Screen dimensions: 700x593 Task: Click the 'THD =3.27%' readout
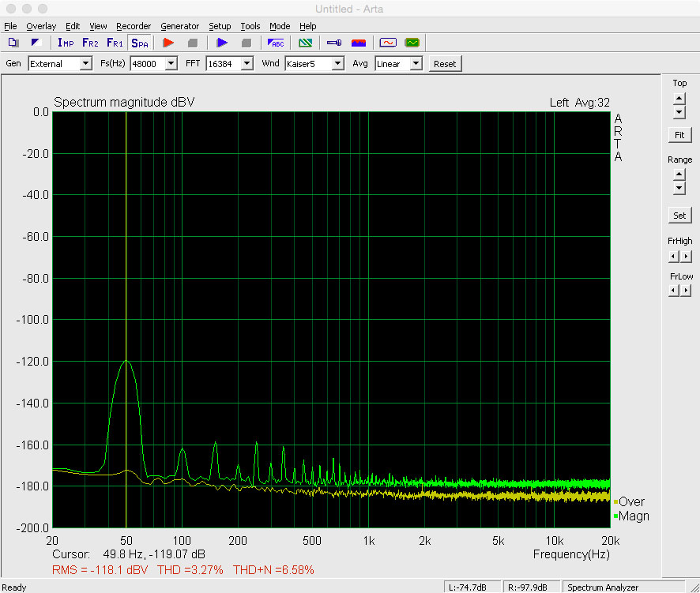(190, 570)
